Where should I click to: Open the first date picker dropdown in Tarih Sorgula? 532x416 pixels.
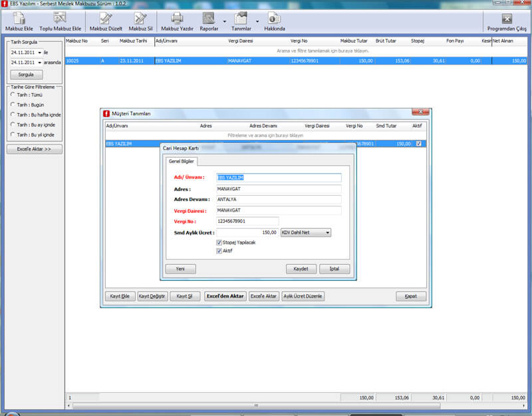(40, 52)
